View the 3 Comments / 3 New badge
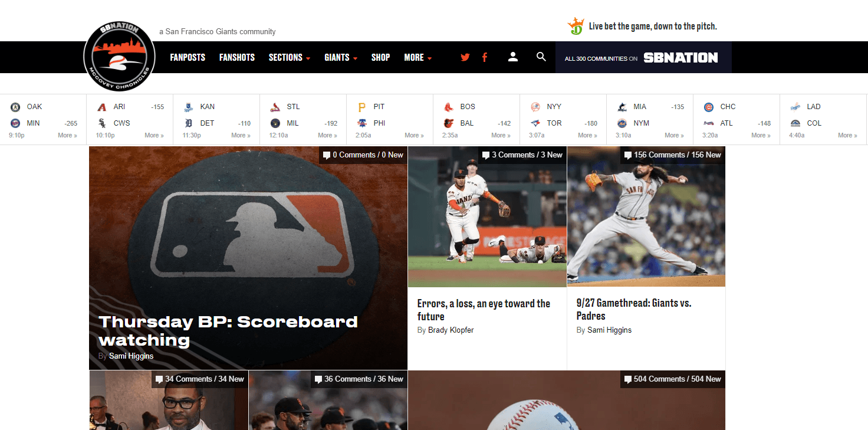The width and height of the screenshot is (868, 430). point(522,155)
